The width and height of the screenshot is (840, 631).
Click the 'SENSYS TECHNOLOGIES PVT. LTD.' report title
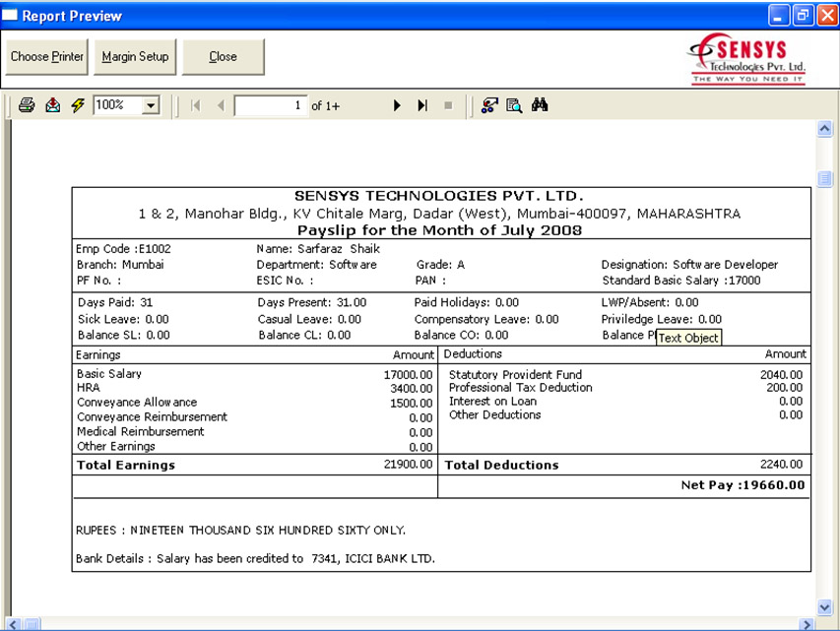click(x=439, y=196)
